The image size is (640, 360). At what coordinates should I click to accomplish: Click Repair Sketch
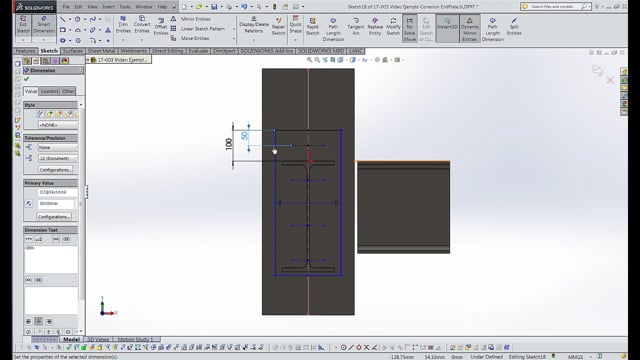click(278, 27)
